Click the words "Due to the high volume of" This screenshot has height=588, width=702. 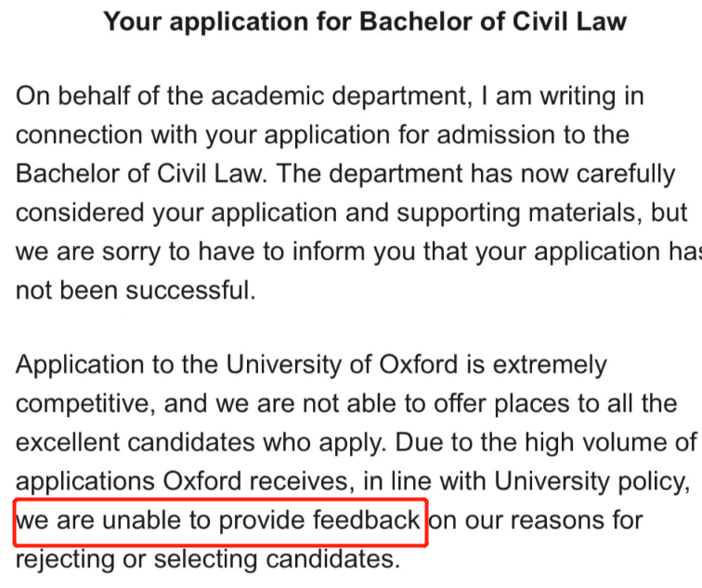coord(546,442)
